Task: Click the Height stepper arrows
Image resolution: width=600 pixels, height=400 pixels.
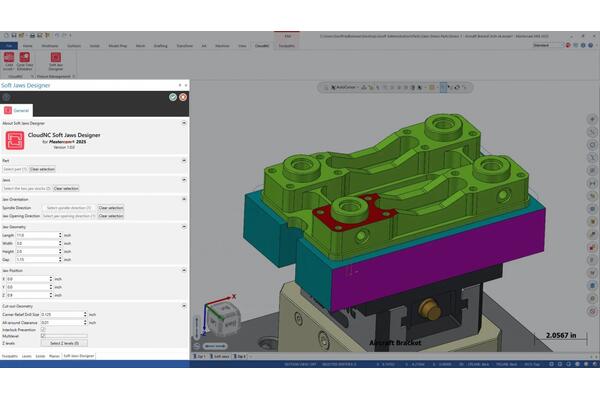Action: pos(60,251)
